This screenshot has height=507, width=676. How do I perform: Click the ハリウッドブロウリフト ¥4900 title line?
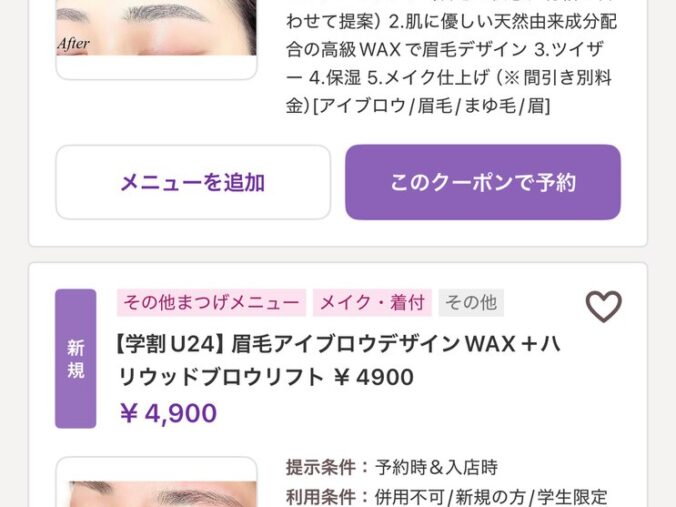266,377
